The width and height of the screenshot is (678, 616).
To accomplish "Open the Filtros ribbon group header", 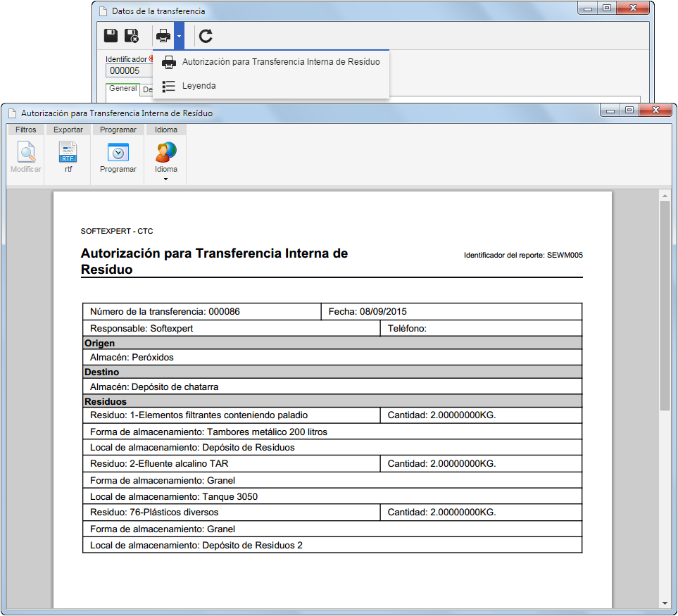I will 25,130.
